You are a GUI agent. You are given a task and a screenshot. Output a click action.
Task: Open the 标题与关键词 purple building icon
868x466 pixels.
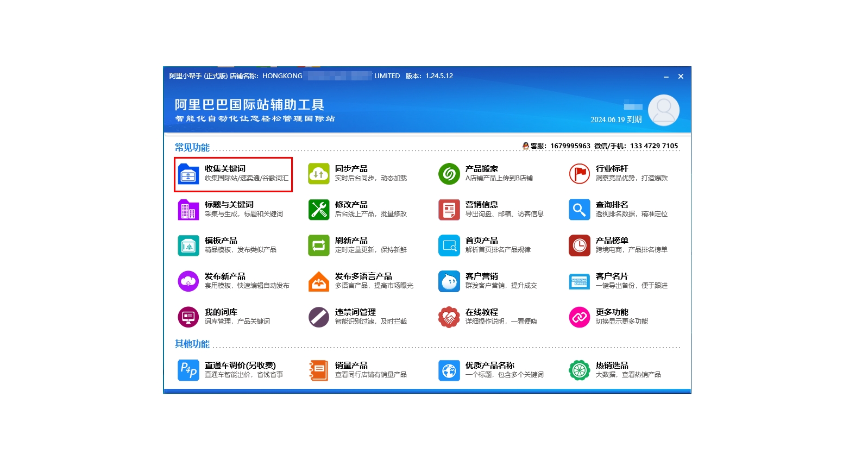click(x=188, y=210)
